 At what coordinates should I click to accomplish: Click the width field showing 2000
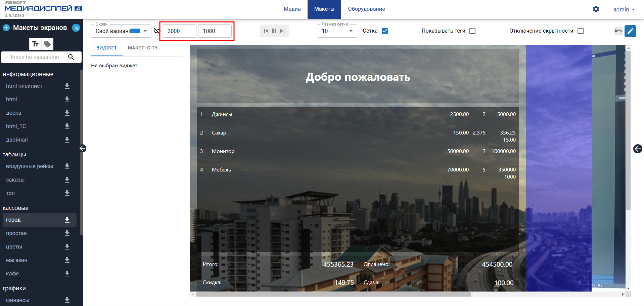click(180, 31)
